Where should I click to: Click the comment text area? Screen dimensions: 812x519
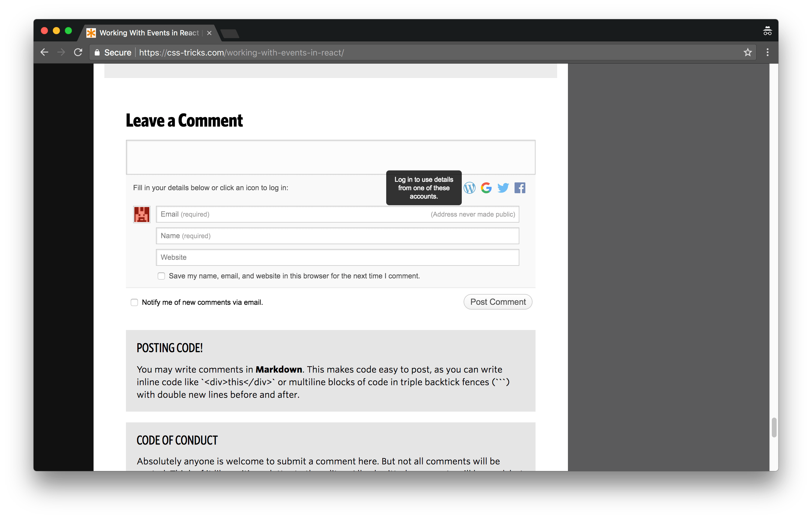330,157
